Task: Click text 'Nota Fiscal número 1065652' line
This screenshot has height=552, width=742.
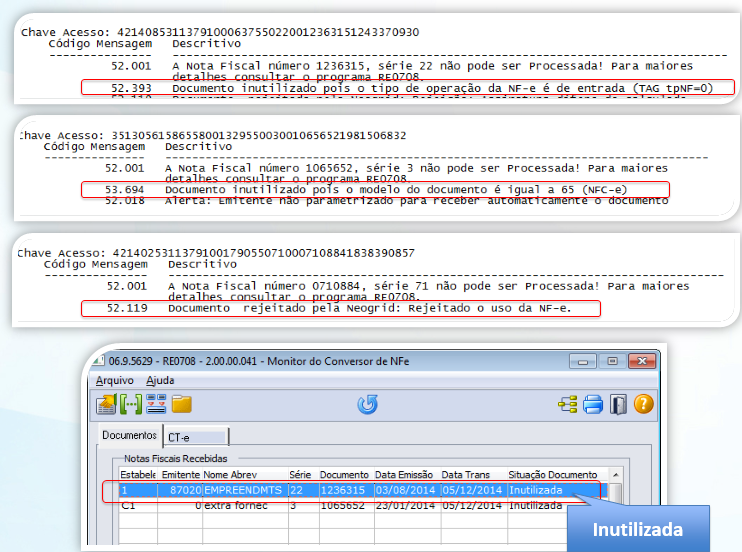Action: pyautogui.click(x=416, y=168)
